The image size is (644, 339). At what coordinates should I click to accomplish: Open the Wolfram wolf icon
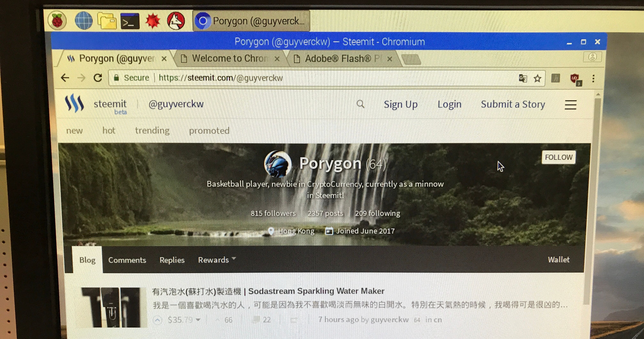pyautogui.click(x=176, y=21)
